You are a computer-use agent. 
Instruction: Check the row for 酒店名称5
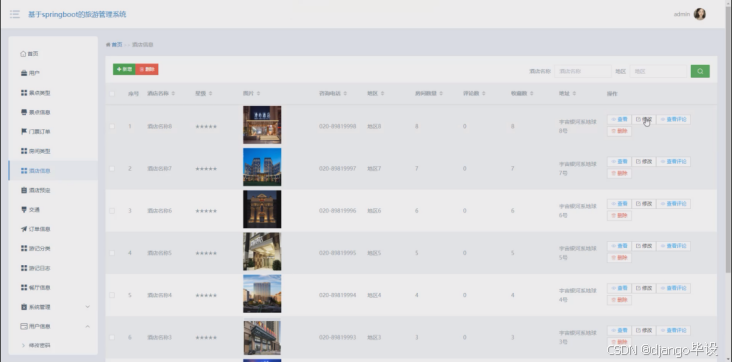click(x=112, y=253)
